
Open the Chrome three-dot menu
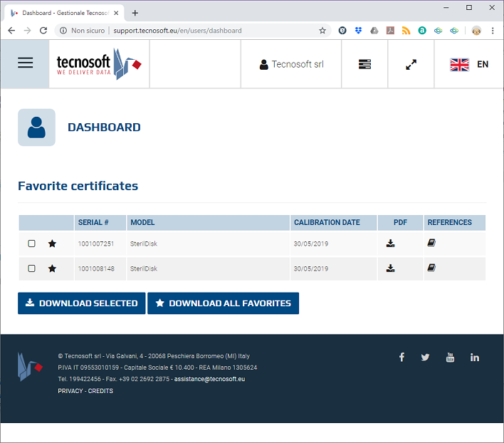point(493,31)
